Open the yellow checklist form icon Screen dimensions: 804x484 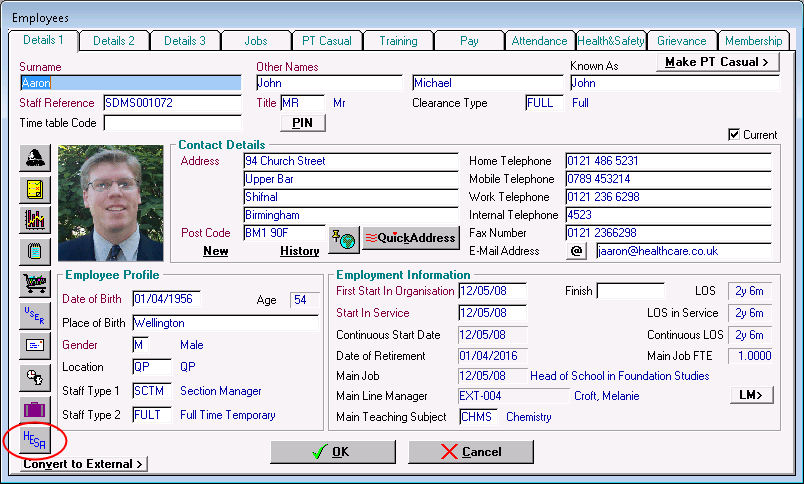pos(35,190)
